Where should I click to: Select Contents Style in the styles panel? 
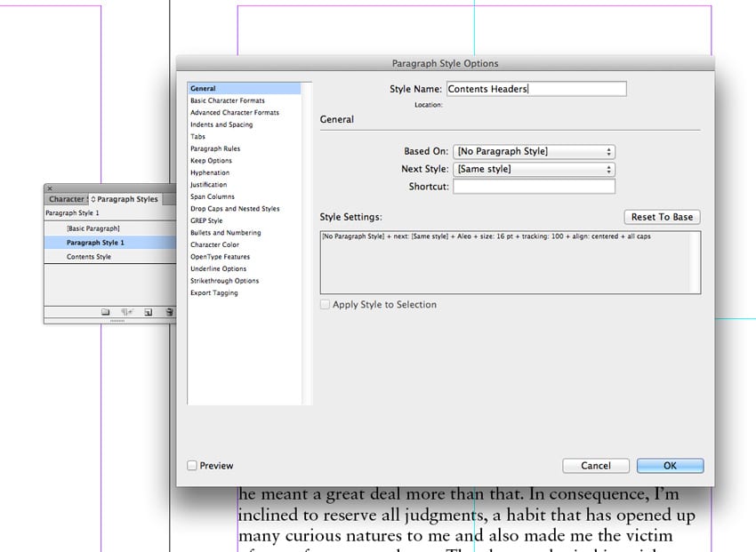coord(110,257)
